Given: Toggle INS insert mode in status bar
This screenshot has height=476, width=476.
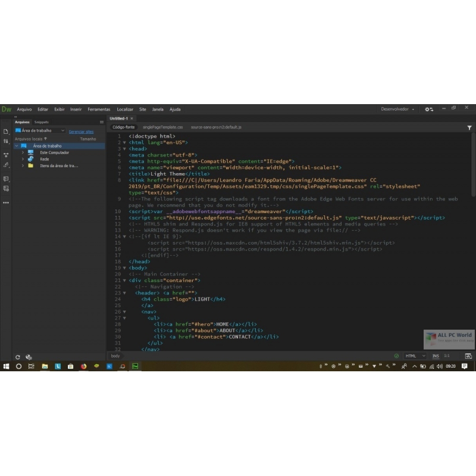Looking at the screenshot, I should coord(436,356).
